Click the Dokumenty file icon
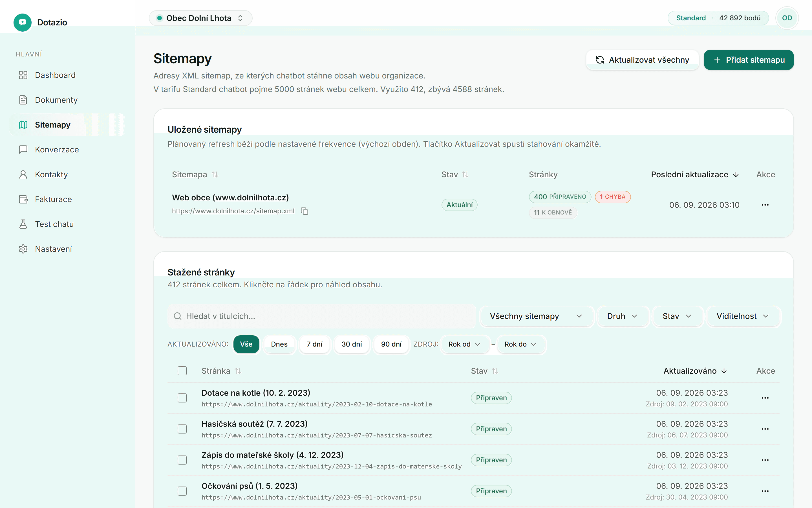Image resolution: width=812 pixels, height=508 pixels. tap(23, 100)
